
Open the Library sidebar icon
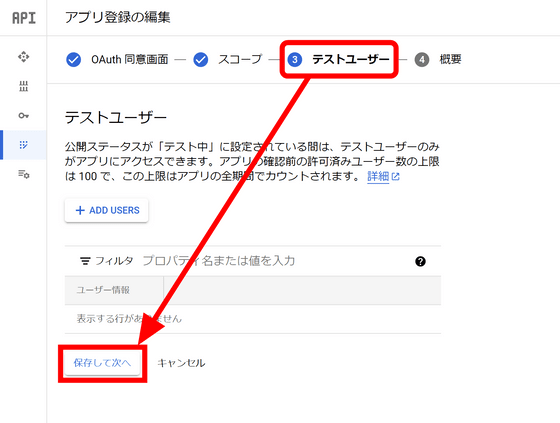coord(24,86)
